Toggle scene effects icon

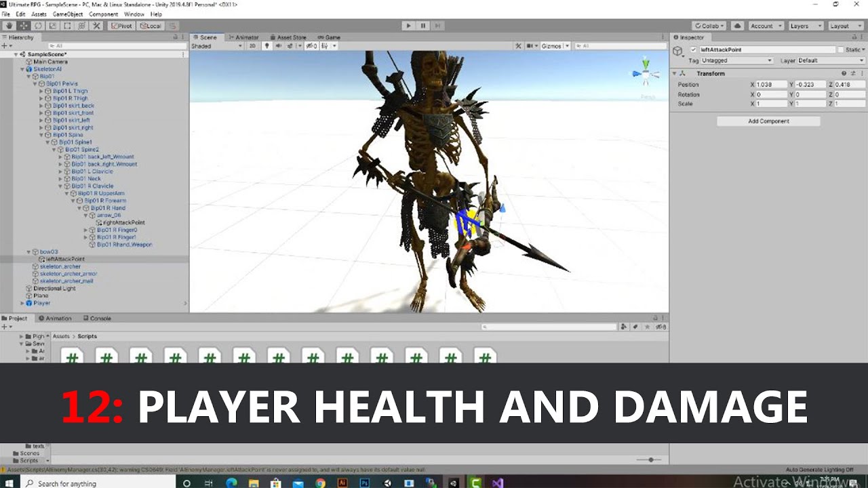(x=291, y=46)
